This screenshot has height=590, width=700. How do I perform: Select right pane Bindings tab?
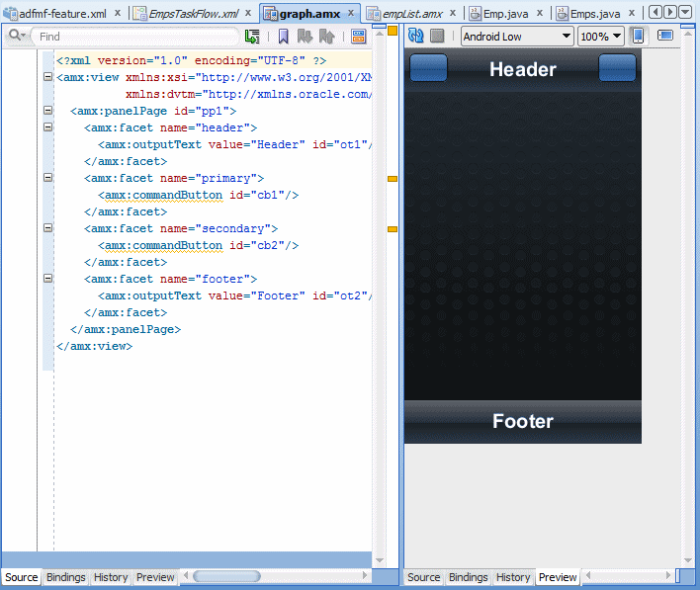(468, 577)
